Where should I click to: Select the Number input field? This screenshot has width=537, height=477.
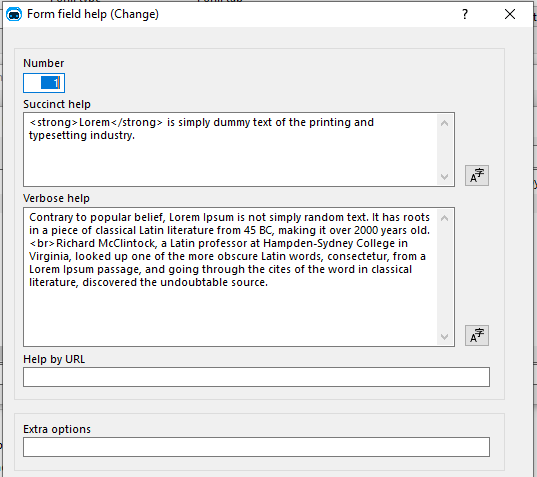tap(44, 83)
